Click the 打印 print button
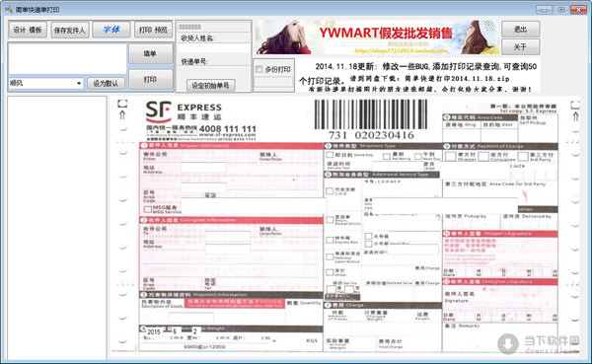The height and width of the screenshot is (364, 592). 151,79
